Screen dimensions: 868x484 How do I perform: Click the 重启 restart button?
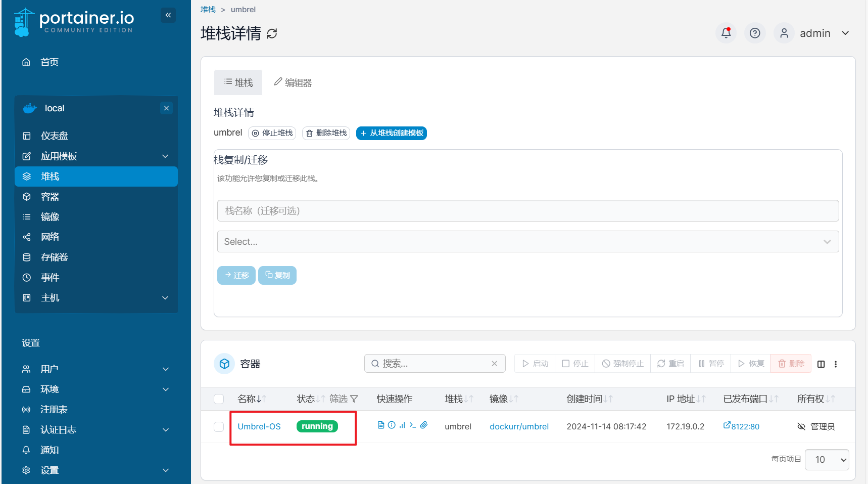coord(670,364)
